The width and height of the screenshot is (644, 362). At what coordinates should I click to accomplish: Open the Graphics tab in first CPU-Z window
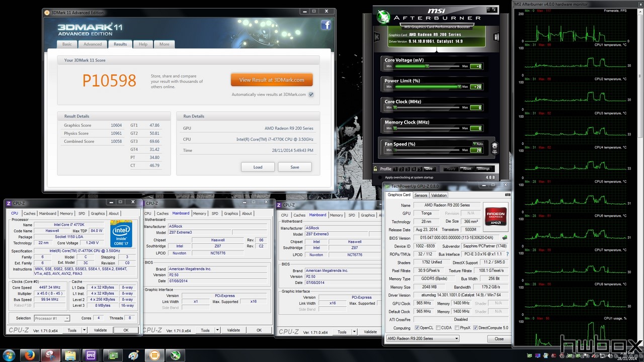click(98, 213)
